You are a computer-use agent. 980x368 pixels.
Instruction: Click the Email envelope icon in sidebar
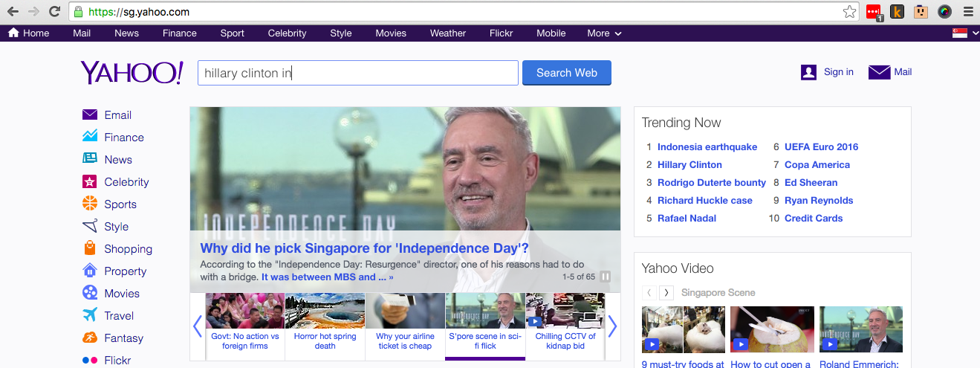point(90,114)
